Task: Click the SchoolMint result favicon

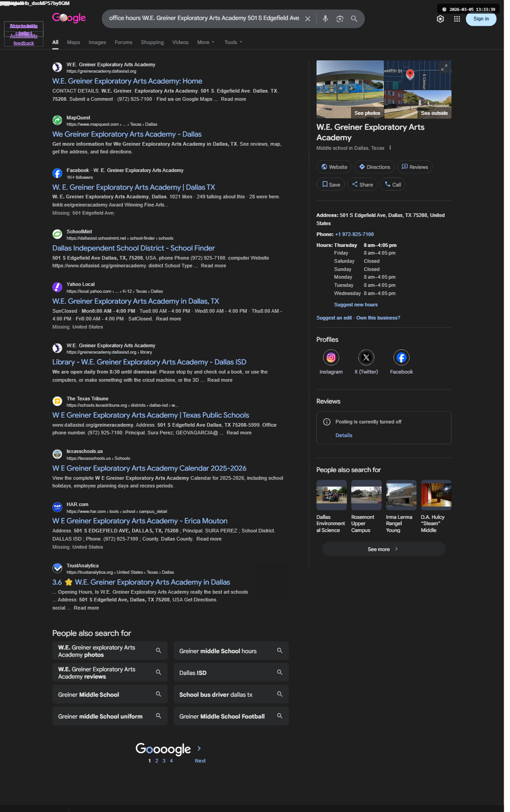Action: pyautogui.click(x=57, y=234)
